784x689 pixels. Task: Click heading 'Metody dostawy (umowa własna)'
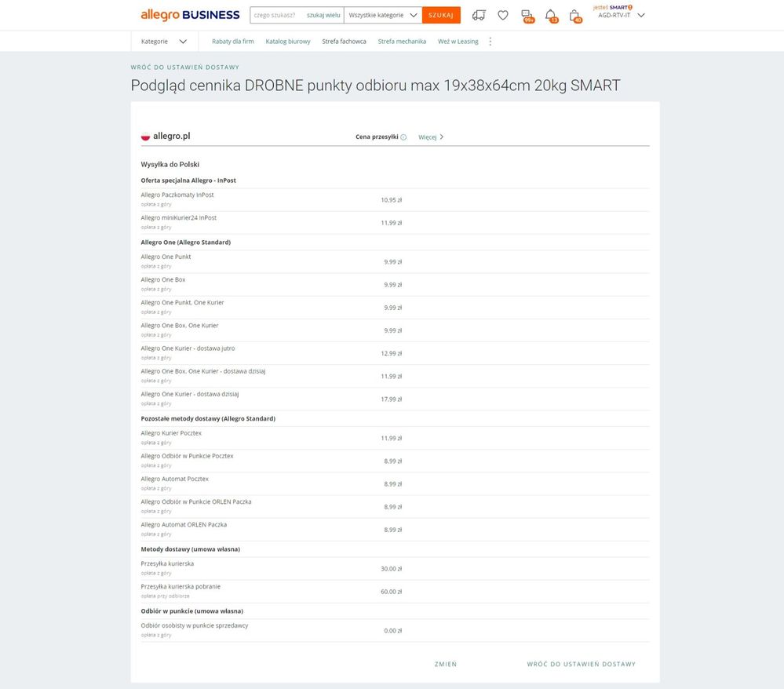tap(191, 549)
